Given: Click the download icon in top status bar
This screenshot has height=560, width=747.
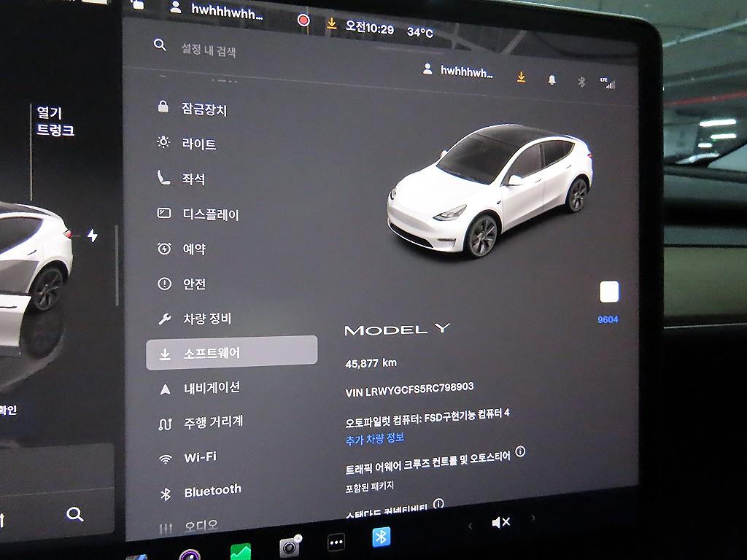Looking at the screenshot, I should [331, 23].
